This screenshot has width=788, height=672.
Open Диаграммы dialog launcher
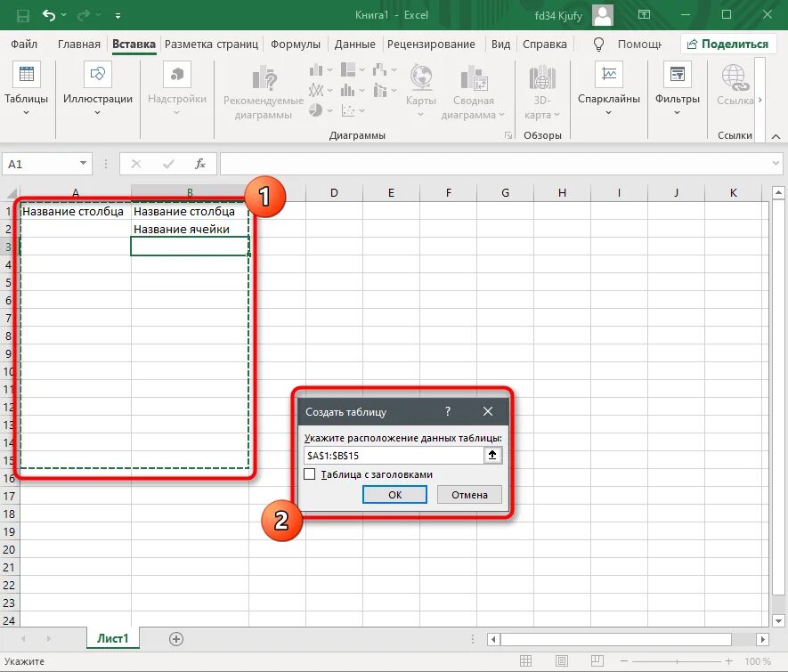click(x=508, y=135)
